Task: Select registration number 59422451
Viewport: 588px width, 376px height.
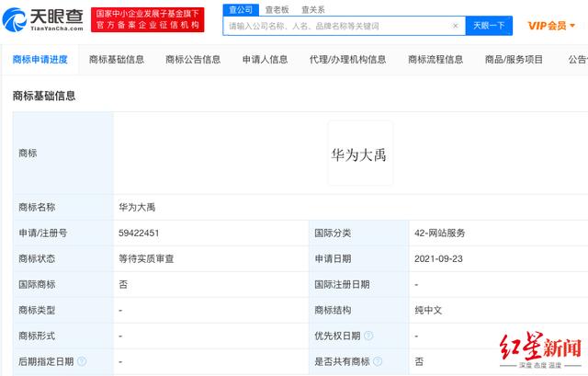Action: point(139,233)
